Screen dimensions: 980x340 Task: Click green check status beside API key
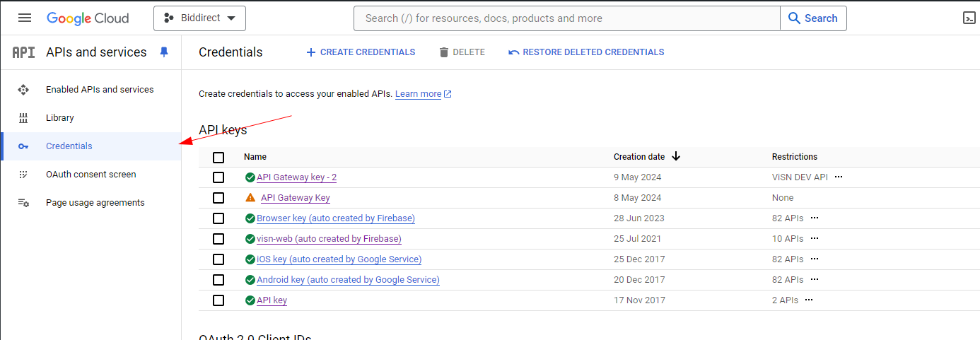250,300
